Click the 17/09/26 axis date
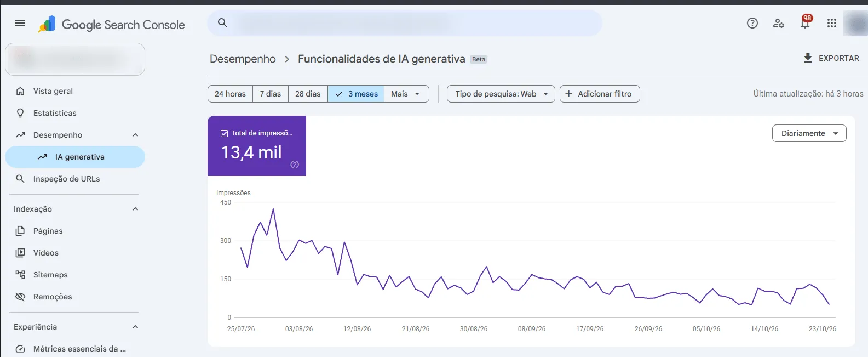The image size is (868, 357). pos(590,329)
